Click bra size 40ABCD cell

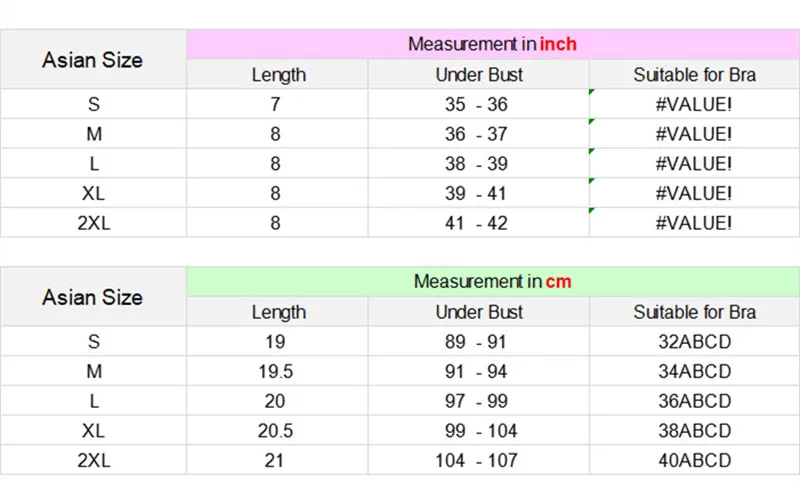click(x=694, y=460)
